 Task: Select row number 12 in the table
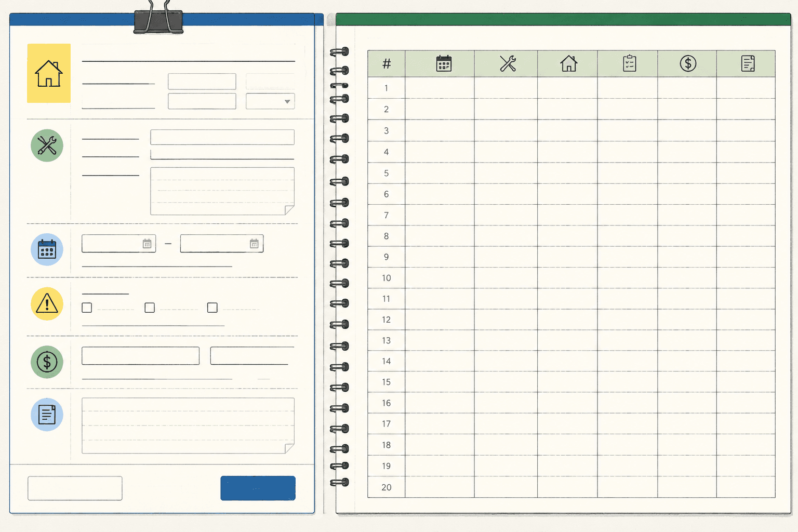pyautogui.click(x=571, y=320)
